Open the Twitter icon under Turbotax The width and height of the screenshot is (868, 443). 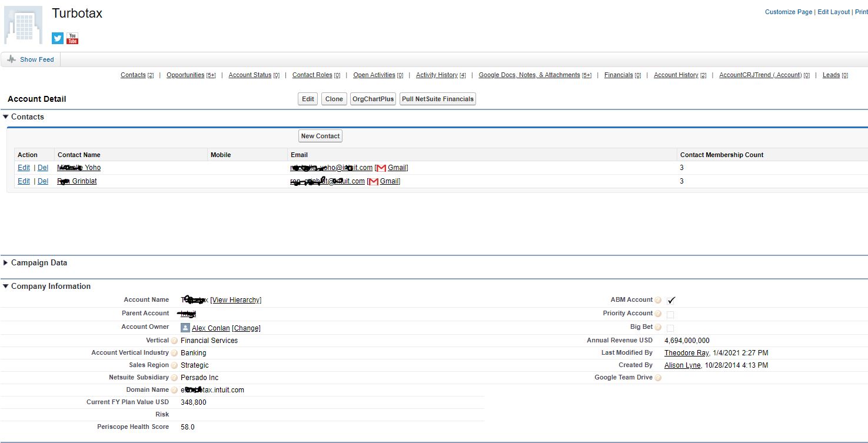tap(58, 38)
